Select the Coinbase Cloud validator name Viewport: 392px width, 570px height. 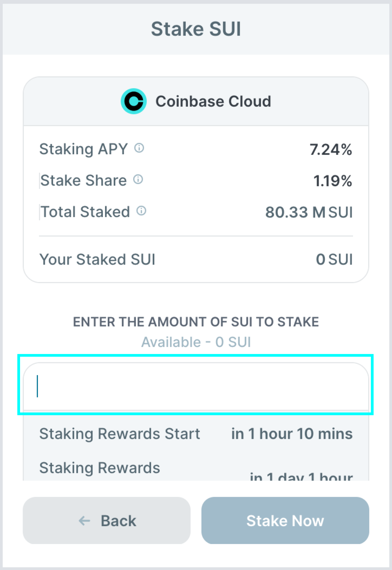click(213, 101)
